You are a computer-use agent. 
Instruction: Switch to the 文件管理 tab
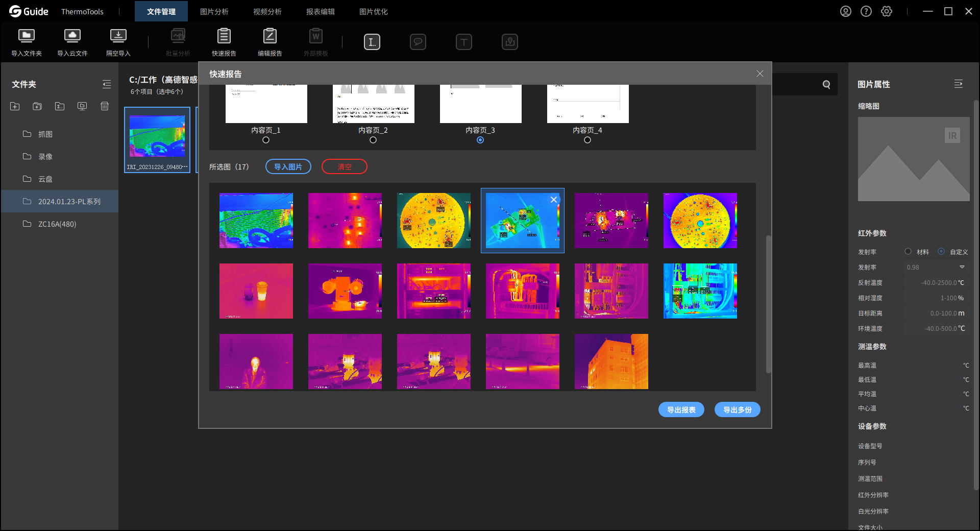(x=161, y=11)
